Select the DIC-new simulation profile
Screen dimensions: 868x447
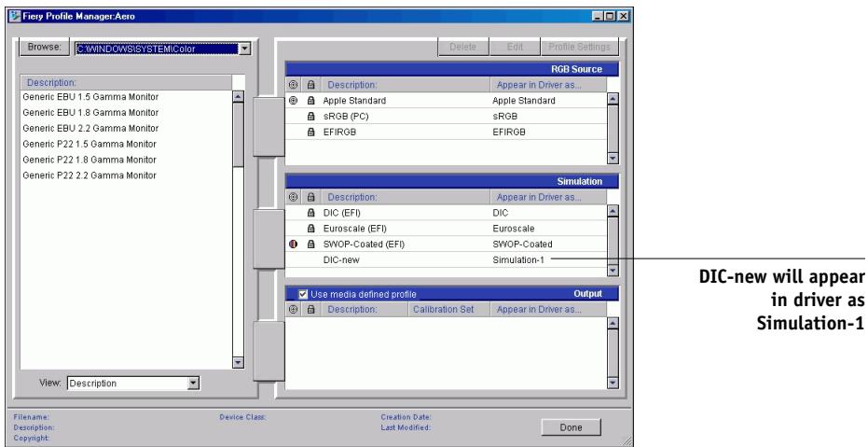click(341, 259)
